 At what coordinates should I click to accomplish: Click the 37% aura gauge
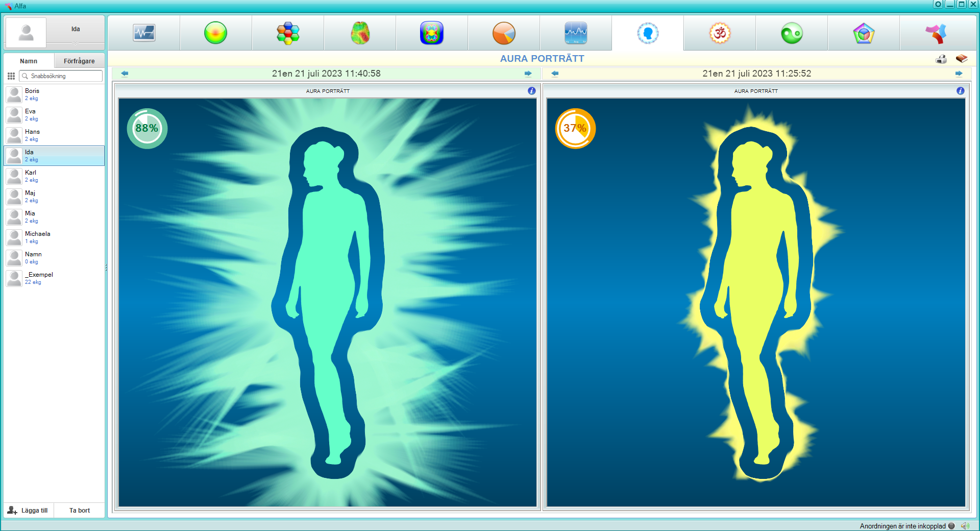pyautogui.click(x=575, y=128)
